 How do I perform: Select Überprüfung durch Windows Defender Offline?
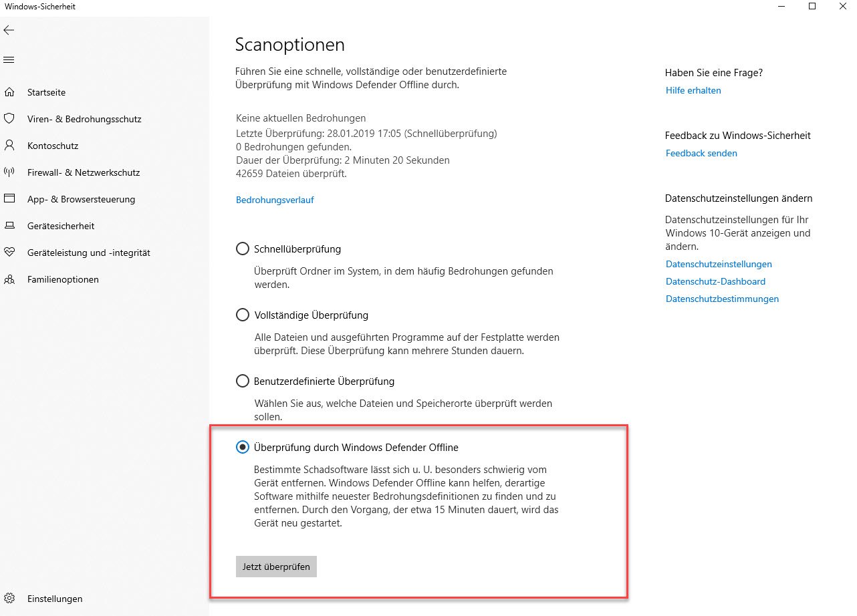pos(243,447)
